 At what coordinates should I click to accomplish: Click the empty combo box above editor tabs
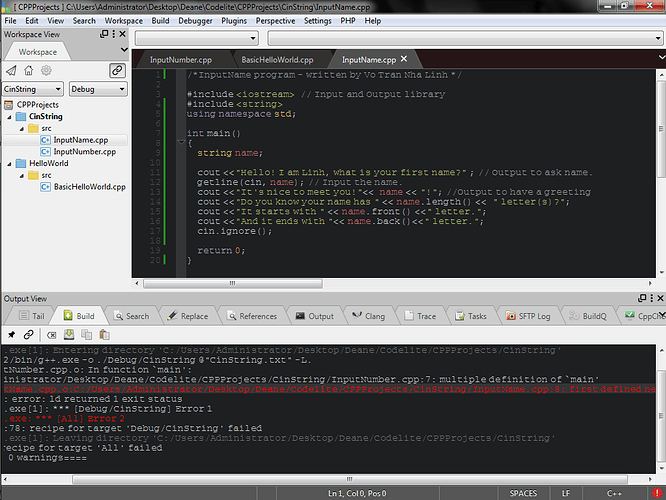[198, 38]
